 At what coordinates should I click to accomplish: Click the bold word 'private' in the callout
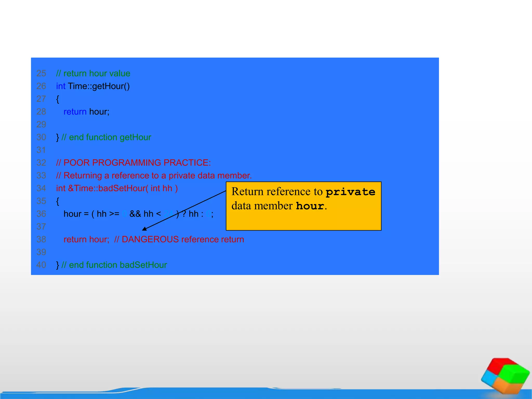350,192
